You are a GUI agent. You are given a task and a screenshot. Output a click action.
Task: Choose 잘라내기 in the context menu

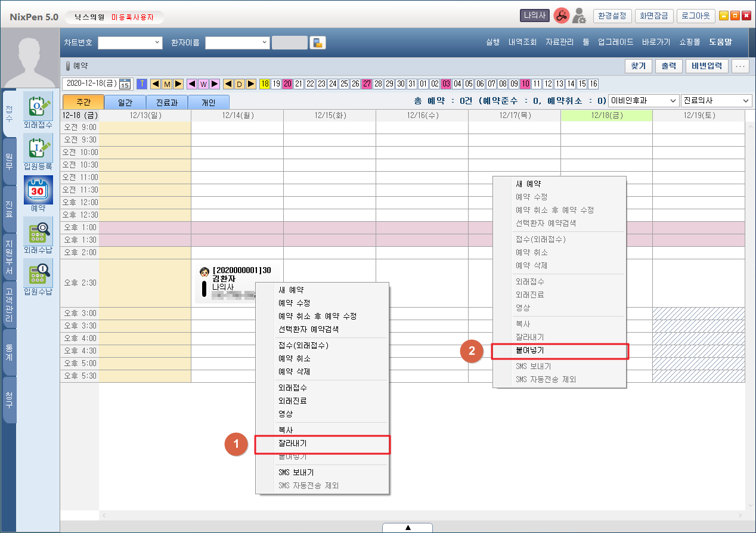tap(322, 444)
